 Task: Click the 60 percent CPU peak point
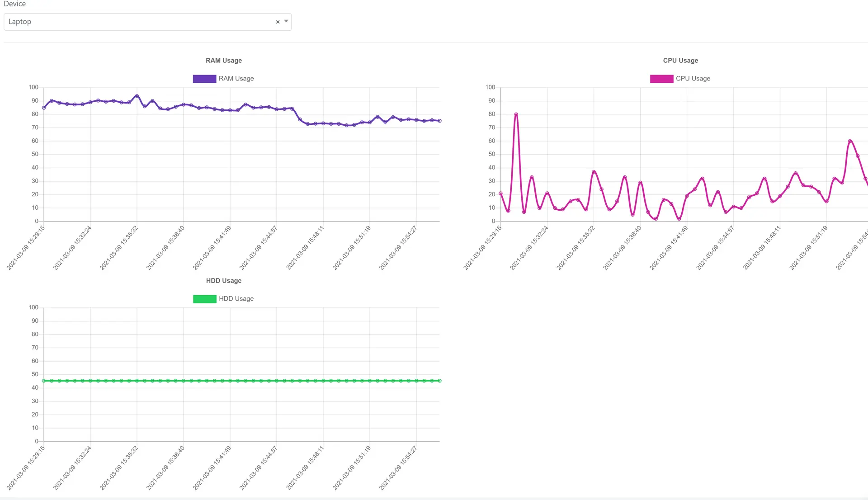tap(850, 141)
